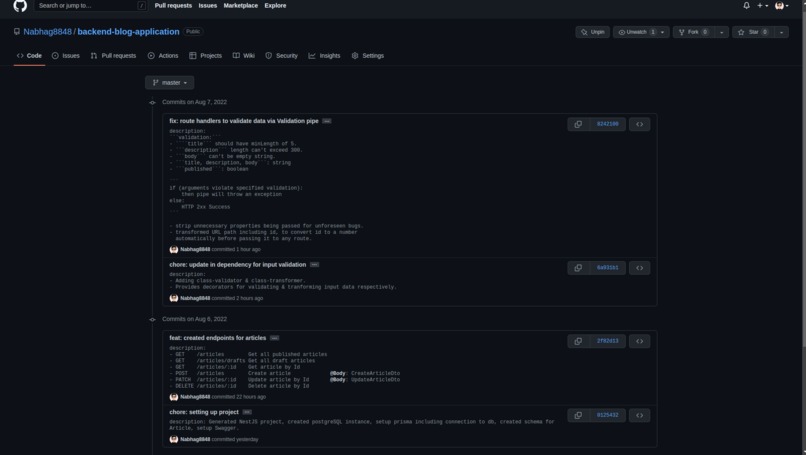Go to Issues in top bar
Image resolution: width=806 pixels, height=455 pixels.
tap(208, 6)
